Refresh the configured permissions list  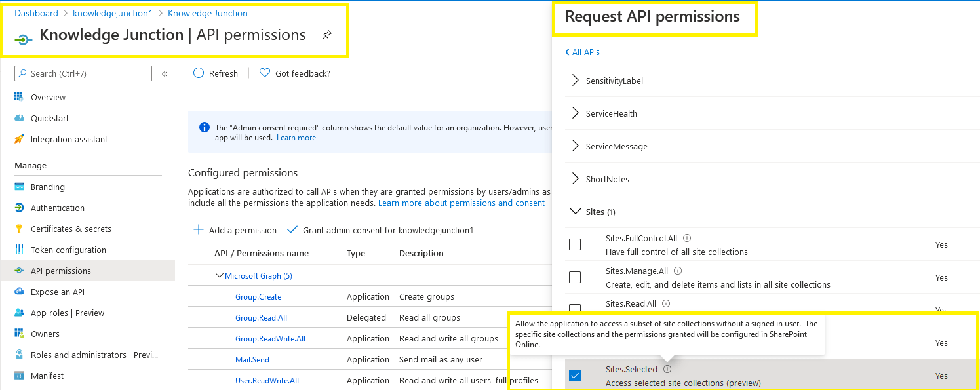215,73
